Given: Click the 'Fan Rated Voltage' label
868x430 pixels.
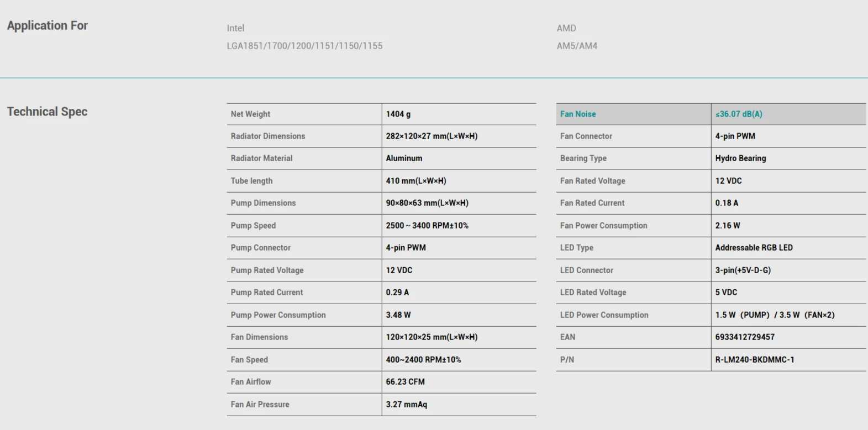Looking at the screenshot, I should pos(593,181).
